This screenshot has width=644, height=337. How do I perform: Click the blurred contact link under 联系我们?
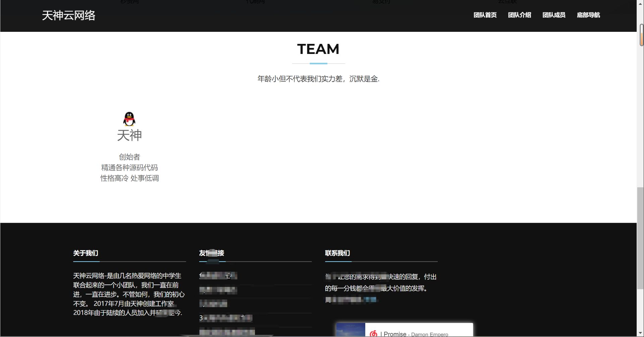pos(351,299)
